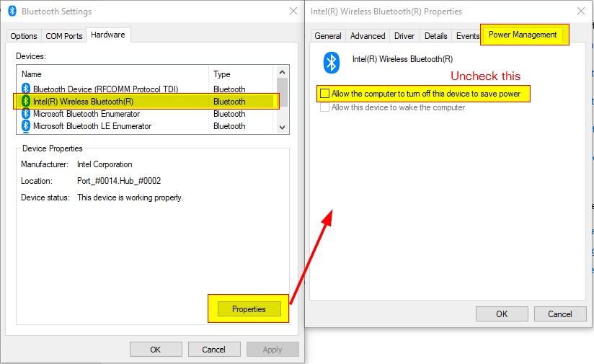Screen dimensions: 594x364
Task: Cancel the Intel Bluetooth Properties dialog
Action: tap(560, 314)
